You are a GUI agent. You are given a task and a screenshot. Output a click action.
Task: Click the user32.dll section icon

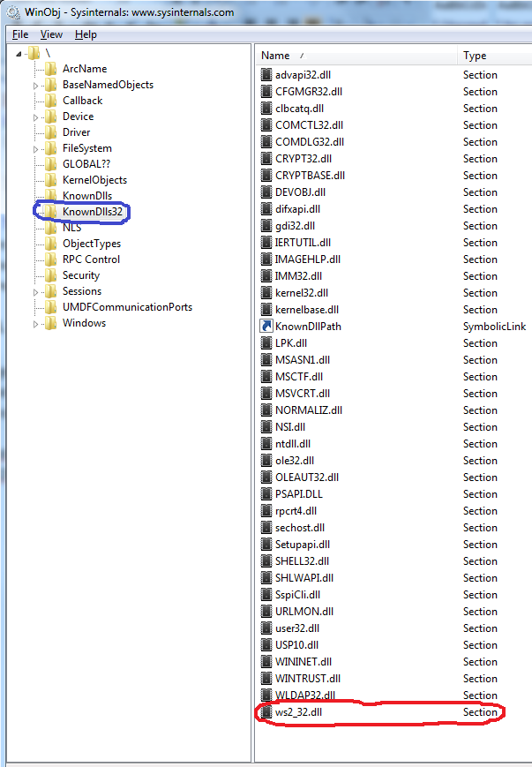266,628
